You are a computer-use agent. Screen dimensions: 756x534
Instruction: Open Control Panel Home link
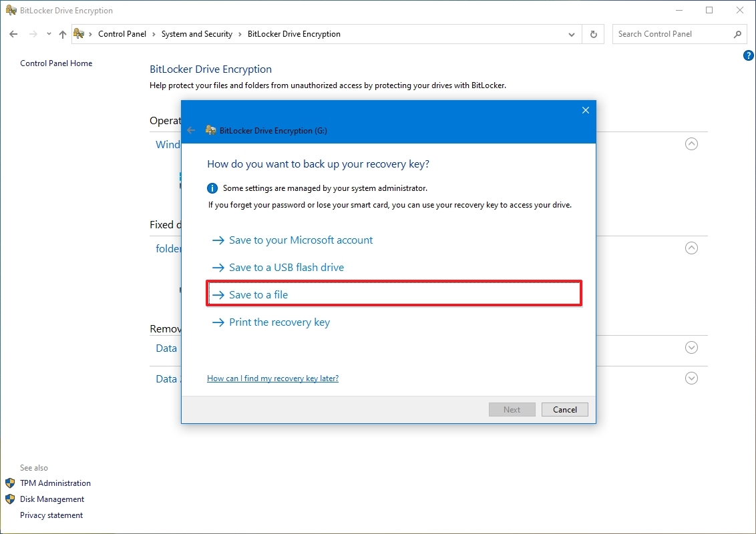tap(56, 63)
